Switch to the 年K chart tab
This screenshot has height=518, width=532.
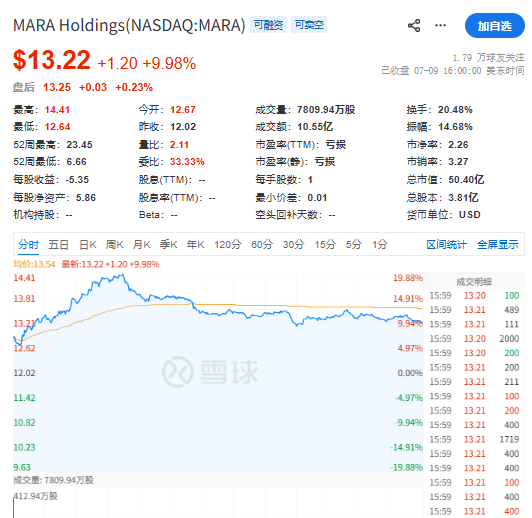tap(195, 245)
